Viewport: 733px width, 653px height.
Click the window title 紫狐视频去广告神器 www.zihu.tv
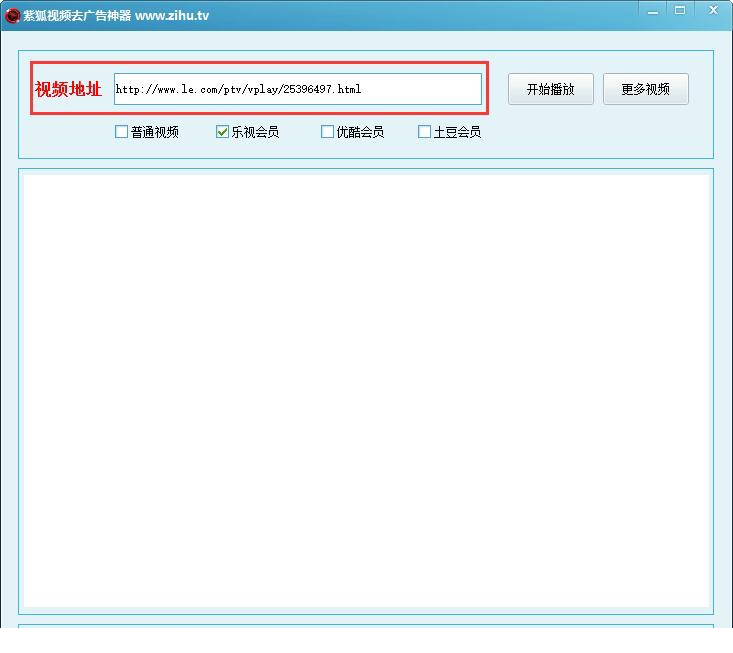click(x=116, y=15)
